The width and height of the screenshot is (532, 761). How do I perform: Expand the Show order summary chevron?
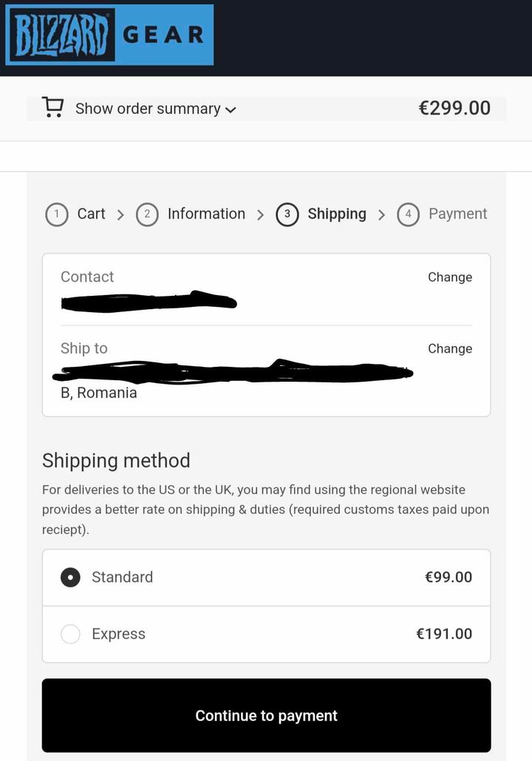coord(231,109)
